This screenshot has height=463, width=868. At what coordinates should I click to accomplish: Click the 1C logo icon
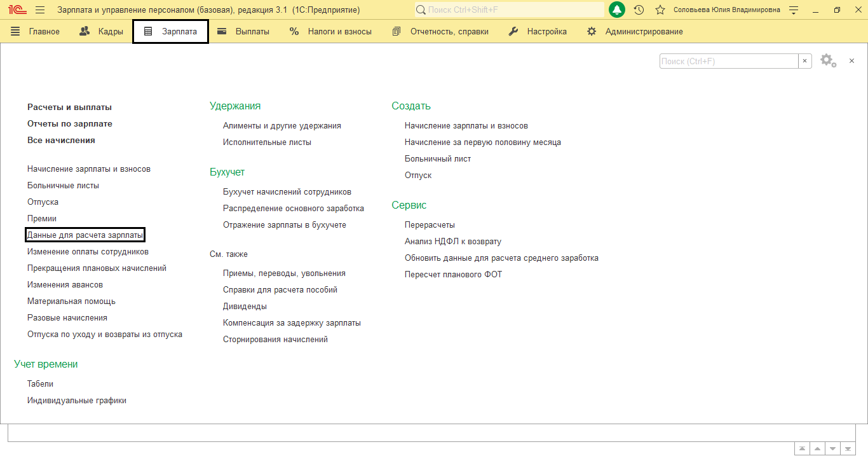[x=17, y=10]
